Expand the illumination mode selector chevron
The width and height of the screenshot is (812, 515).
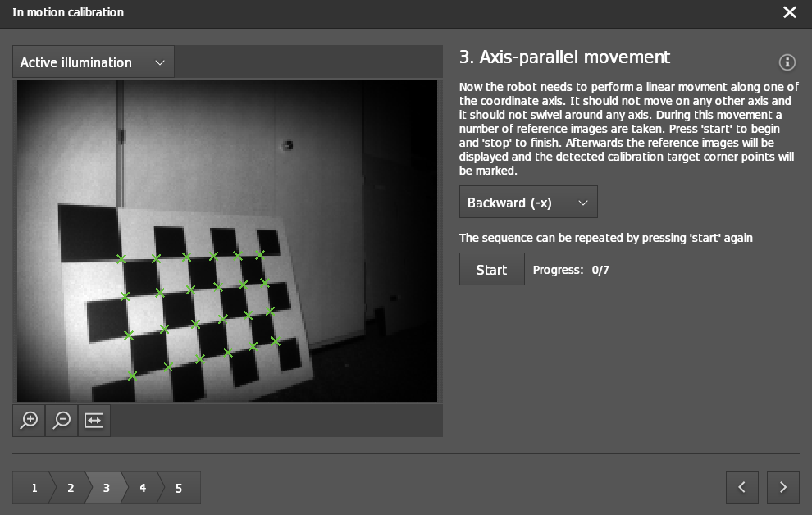click(160, 62)
